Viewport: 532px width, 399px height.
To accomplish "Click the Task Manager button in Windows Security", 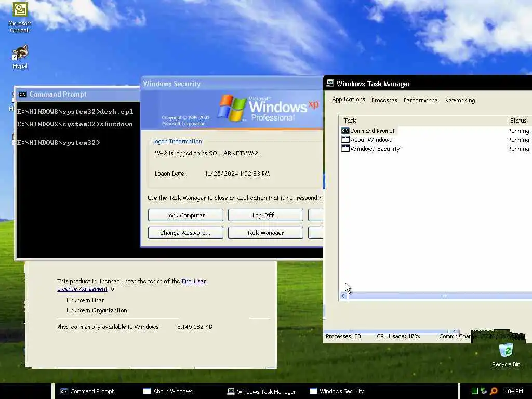I will (x=265, y=233).
